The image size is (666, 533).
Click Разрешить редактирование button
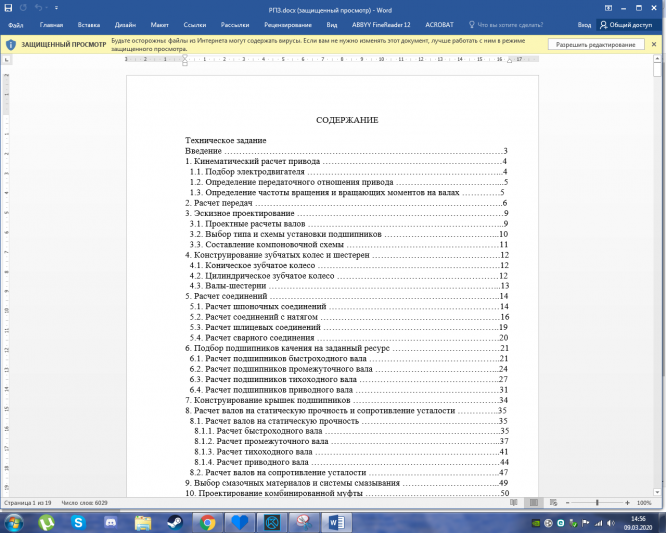coord(595,45)
